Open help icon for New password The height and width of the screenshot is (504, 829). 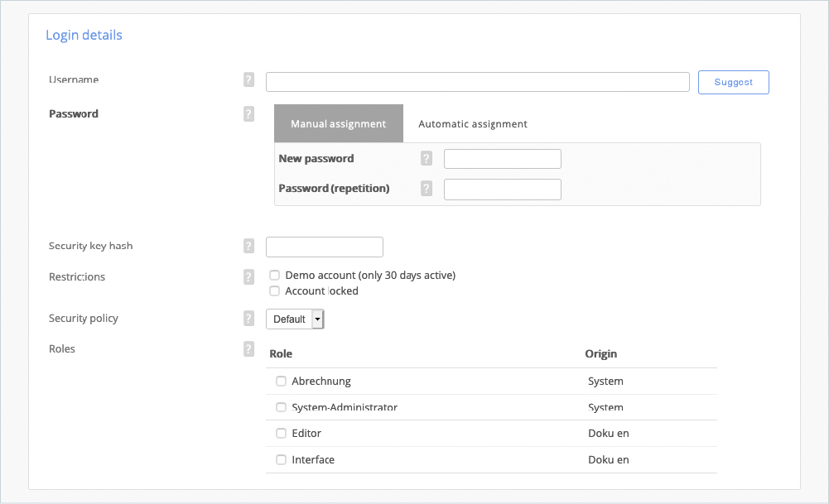(x=427, y=159)
